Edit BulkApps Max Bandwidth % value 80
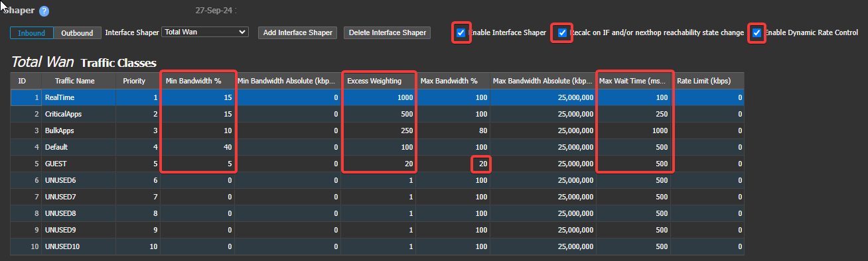 click(453, 130)
